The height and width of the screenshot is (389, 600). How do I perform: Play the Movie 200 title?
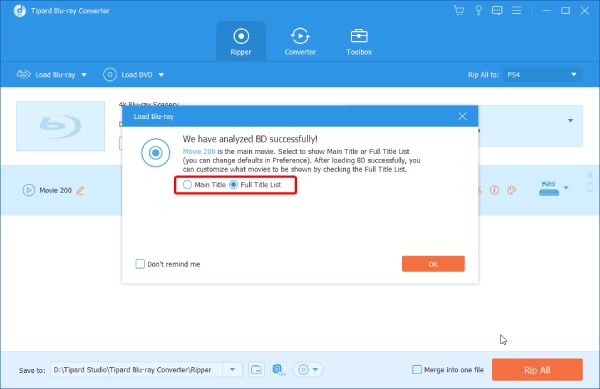(x=29, y=190)
